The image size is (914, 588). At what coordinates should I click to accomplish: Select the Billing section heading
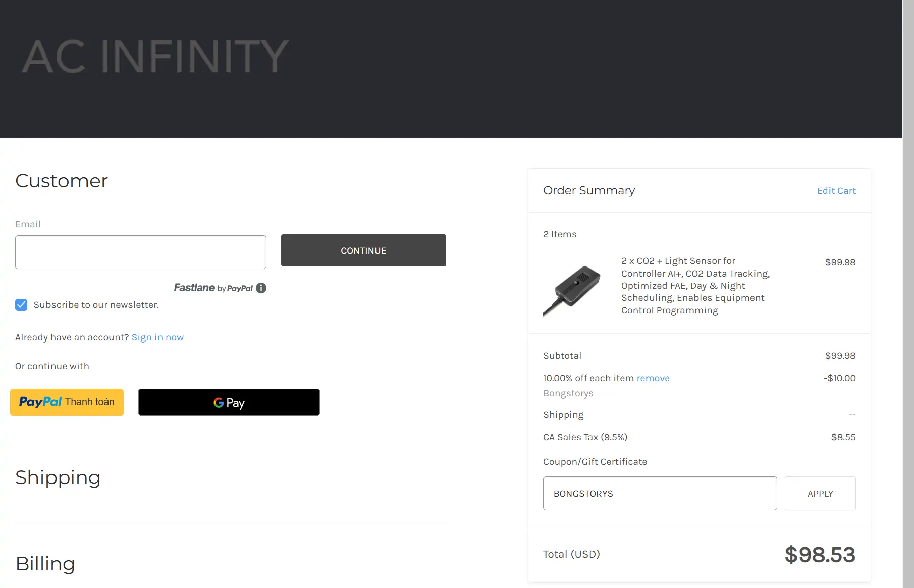(x=45, y=564)
